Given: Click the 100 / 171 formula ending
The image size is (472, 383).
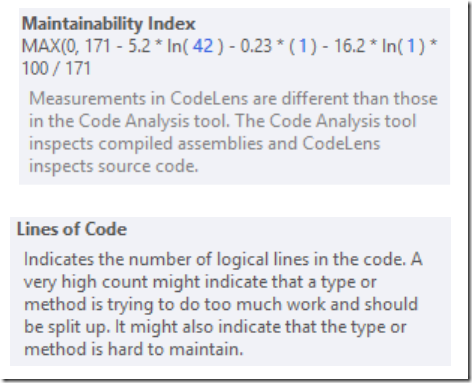Looking at the screenshot, I should pyautogui.click(x=56, y=68).
